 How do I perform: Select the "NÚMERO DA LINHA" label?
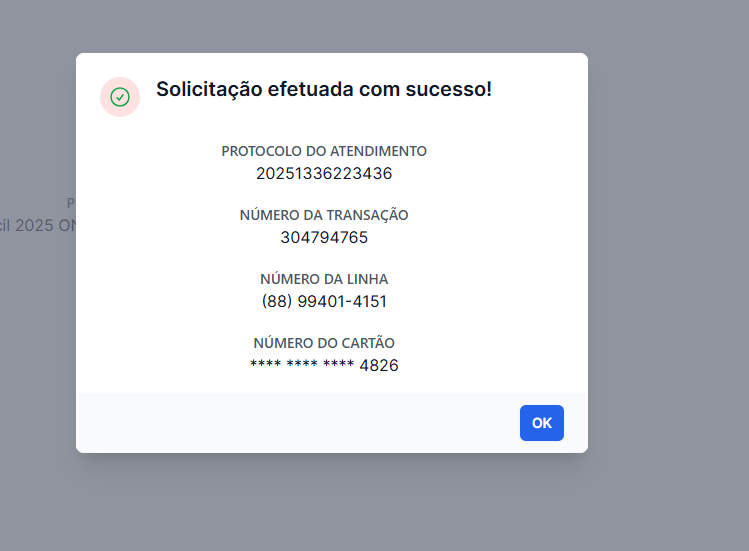(x=324, y=279)
